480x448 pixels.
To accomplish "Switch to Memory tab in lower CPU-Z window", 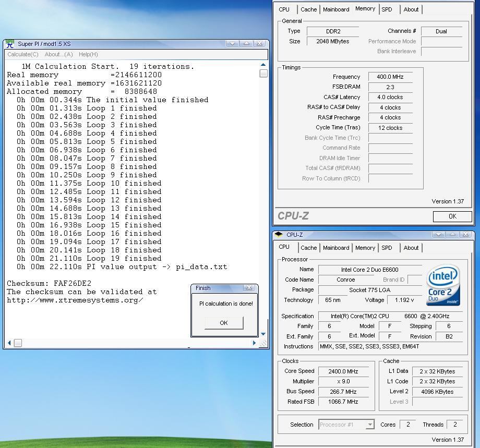I will click(x=365, y=248).
